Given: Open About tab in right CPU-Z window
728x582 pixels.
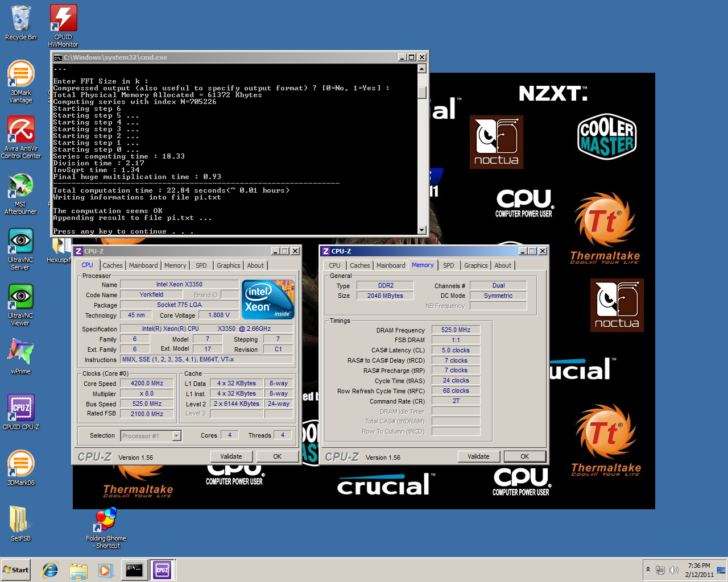Looking at the screenshot, I should [x=503, y=265].
